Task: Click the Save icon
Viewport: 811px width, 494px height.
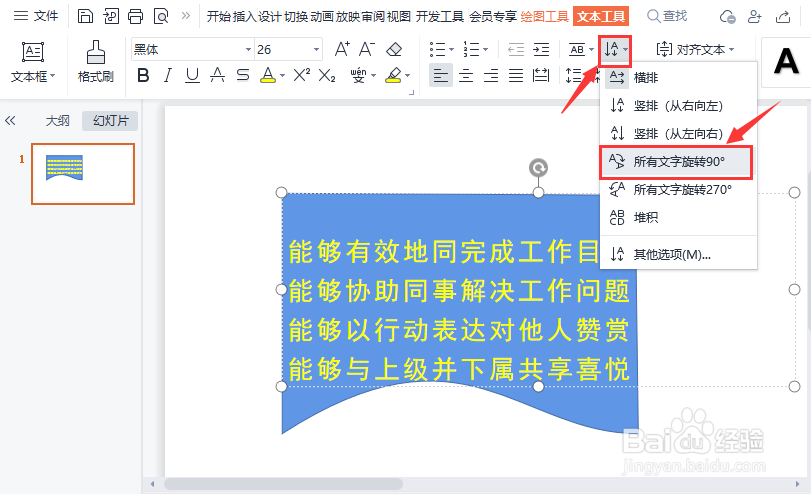Action: (85, 17)
